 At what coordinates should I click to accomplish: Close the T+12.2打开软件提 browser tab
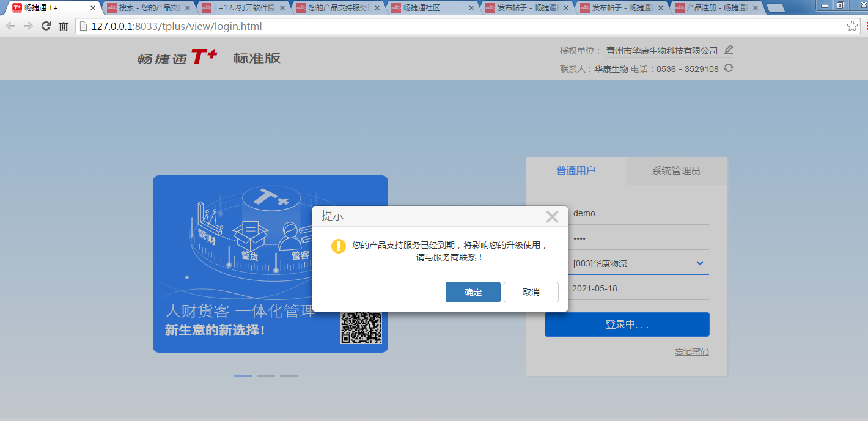282,9
